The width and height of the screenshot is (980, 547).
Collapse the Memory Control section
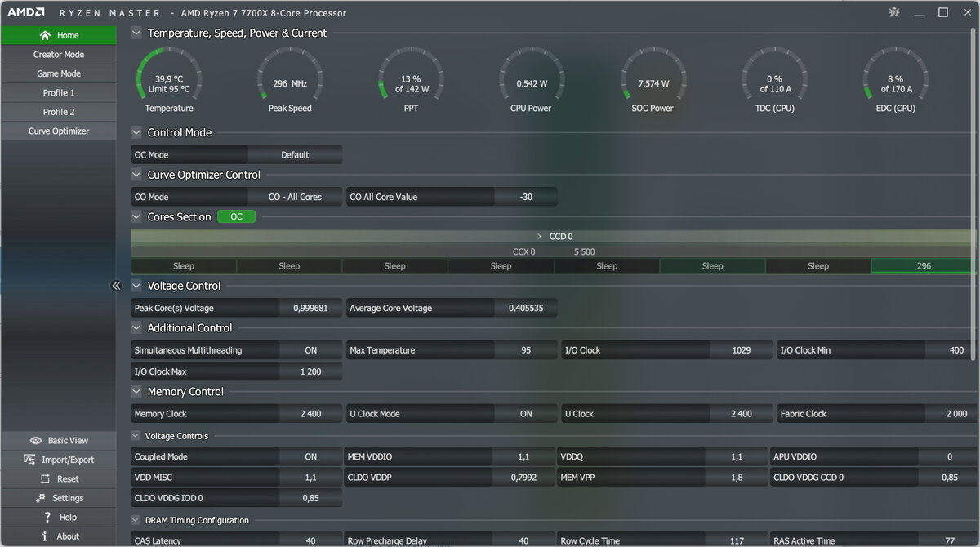(136, 392)
